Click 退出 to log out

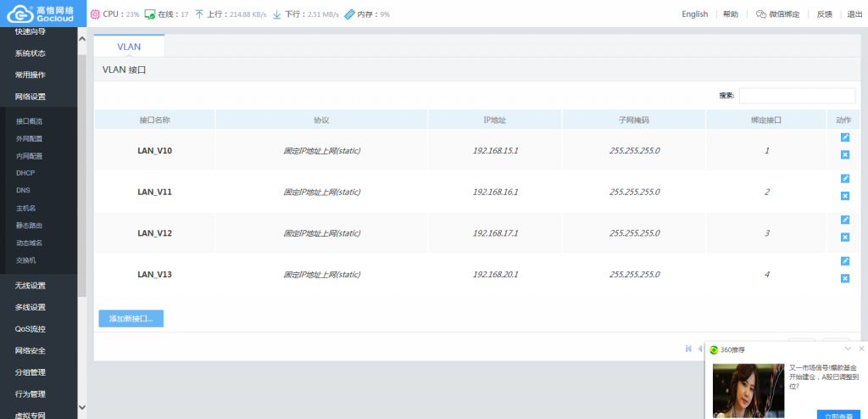click(x=855, y=14)
